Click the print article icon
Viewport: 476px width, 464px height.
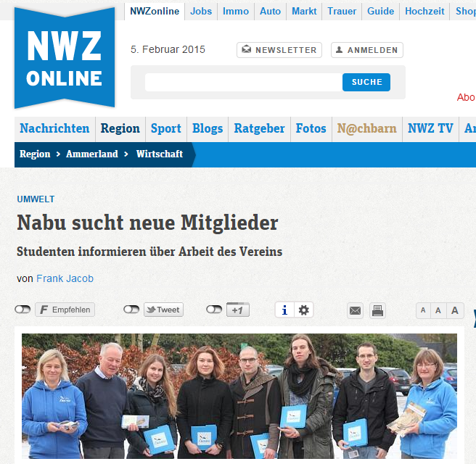point(377,310)
